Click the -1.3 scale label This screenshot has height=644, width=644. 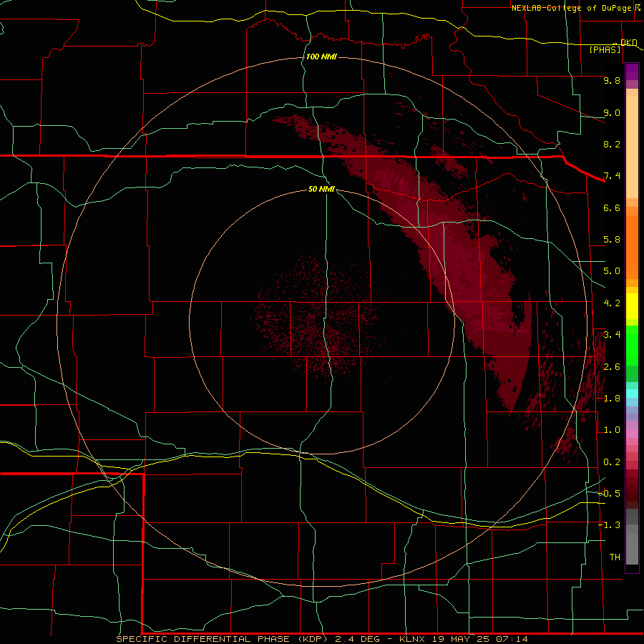pos(610,525)
